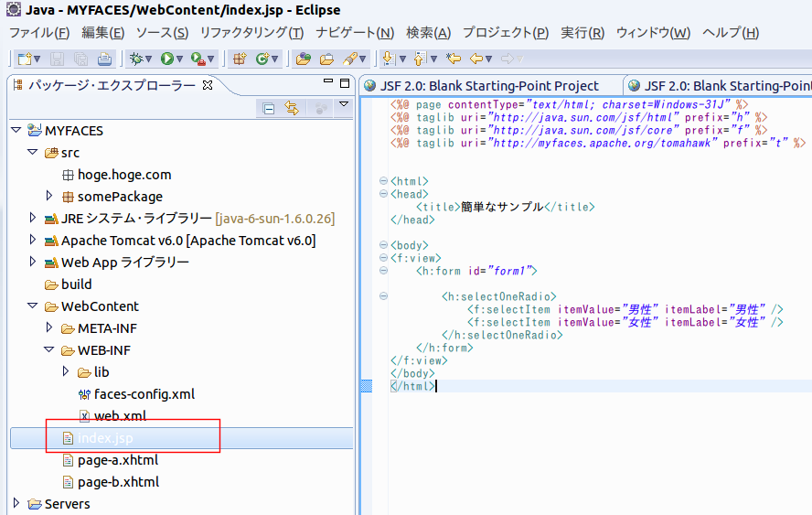Open Back history dropdown arrow
The width and height of the screenshot is (812, 515).
pyautogui.click(x=488, y=59)
